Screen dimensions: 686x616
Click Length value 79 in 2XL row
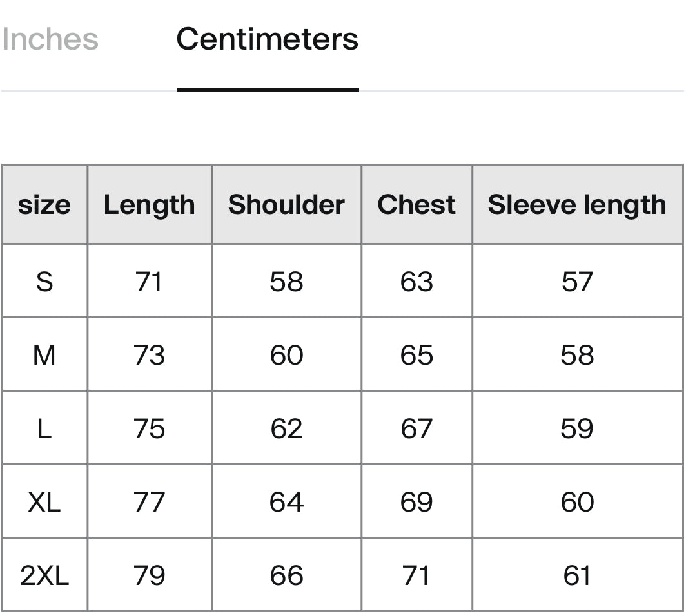pyautogui.click(x=150, y=575)
